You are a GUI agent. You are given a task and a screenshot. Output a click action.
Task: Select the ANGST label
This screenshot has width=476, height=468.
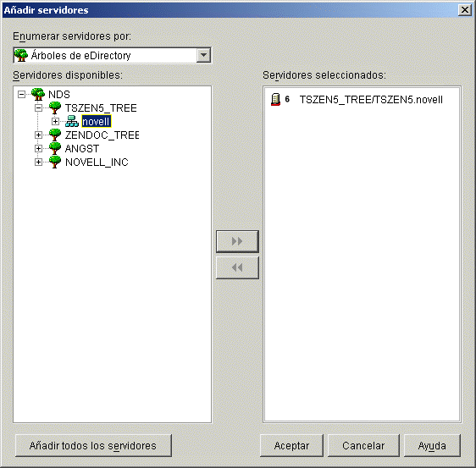[82, 149]
